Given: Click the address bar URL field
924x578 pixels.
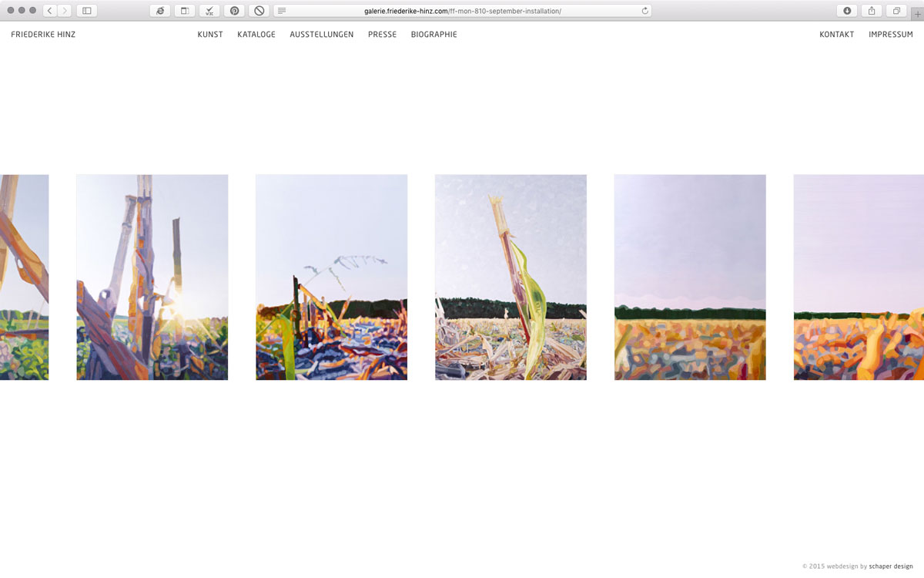Looking at the screenshot, I should click(462, 11).
